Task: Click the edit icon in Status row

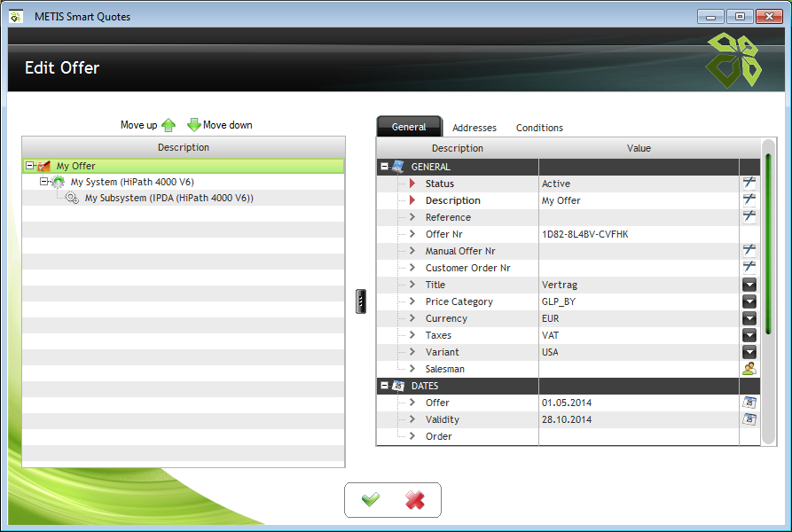Action: tap(749, 184)
